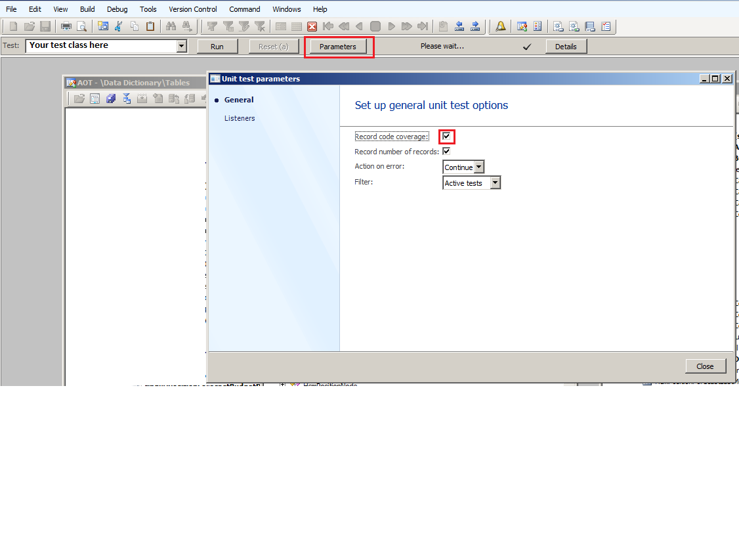The image size is (739, 560).
Task: Click the Cut scissors icon
Action: point(119,26)
